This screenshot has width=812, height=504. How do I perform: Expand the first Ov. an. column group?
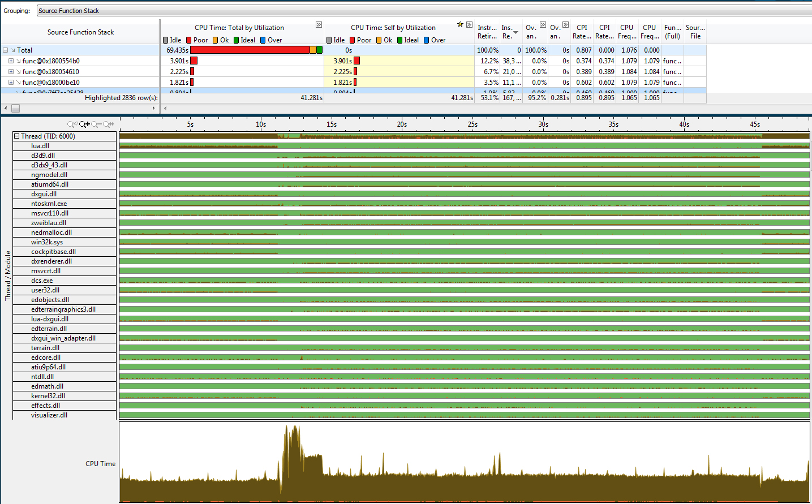543,25
